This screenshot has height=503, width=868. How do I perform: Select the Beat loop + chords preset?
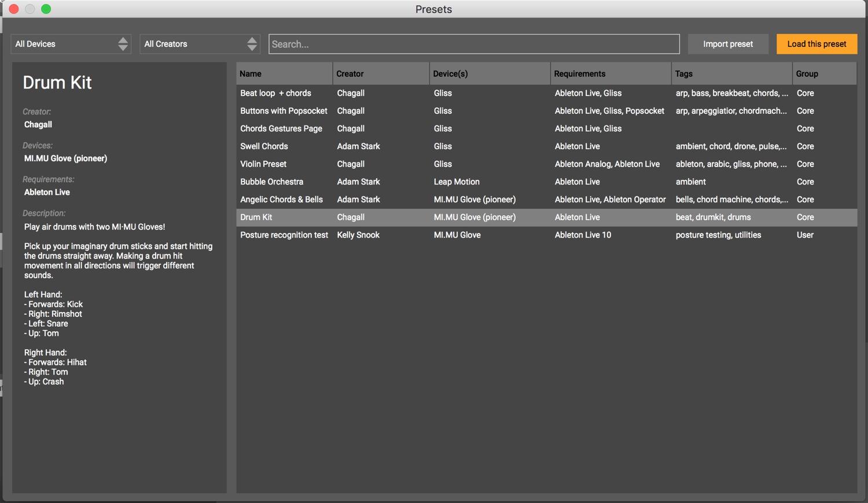tap(546, 93)
